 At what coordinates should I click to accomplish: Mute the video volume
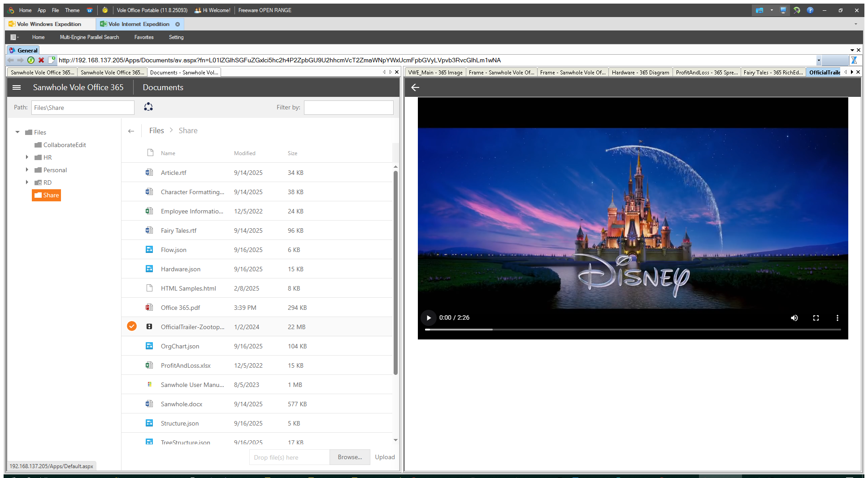point(794,318)
